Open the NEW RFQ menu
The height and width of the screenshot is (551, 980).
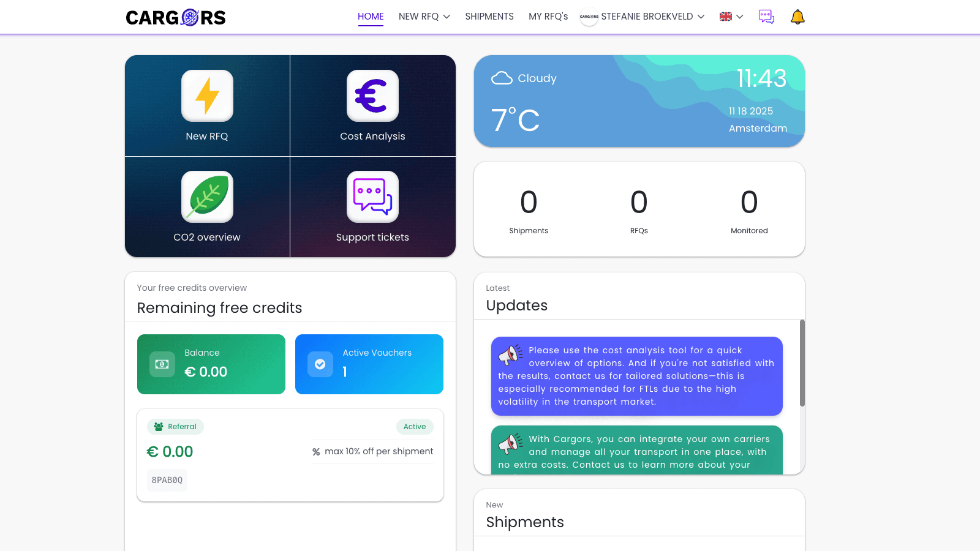pyautogui.click(x=424, y=17)
